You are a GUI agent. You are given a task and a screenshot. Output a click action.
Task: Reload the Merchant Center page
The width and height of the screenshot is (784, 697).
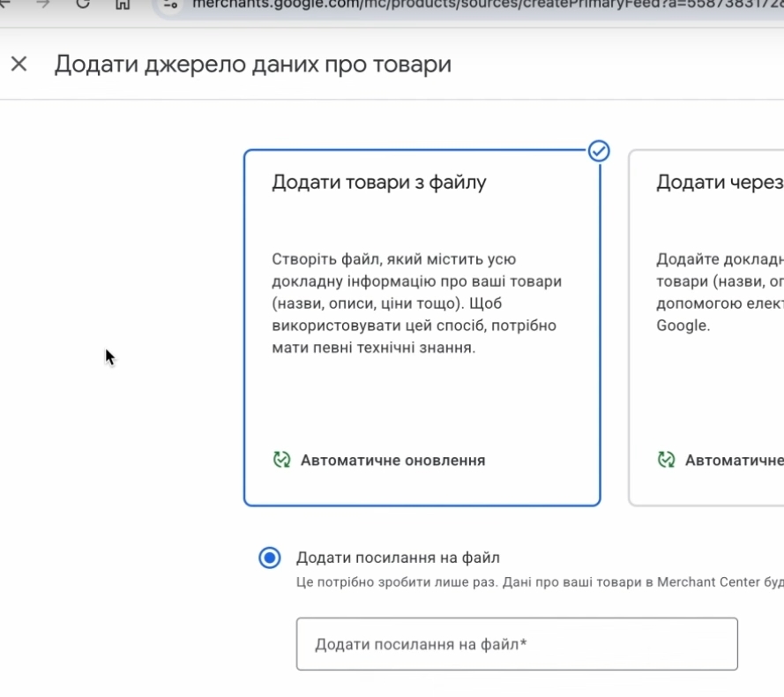pyautogui.click(x=83, y=3)
